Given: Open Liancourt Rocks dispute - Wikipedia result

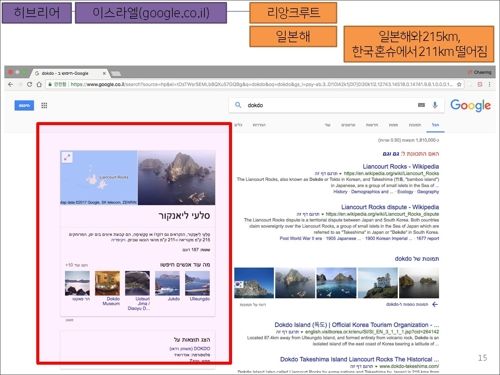Looking at the screenshot, I should pos(390,207).
